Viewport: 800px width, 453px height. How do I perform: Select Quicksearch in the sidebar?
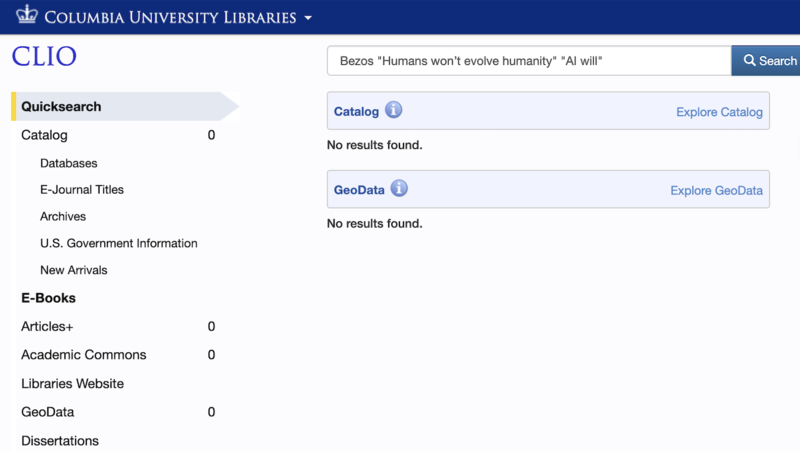point(125,107)
